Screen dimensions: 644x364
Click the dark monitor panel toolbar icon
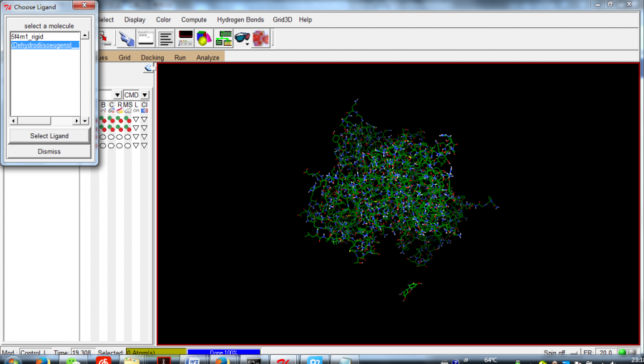(x=185, y=39)
